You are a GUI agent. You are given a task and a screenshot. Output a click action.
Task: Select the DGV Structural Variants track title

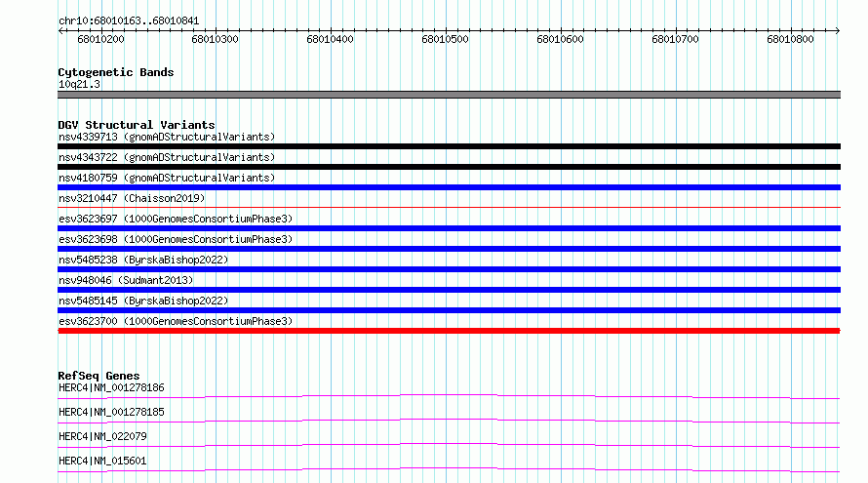(x=137, y=125)
